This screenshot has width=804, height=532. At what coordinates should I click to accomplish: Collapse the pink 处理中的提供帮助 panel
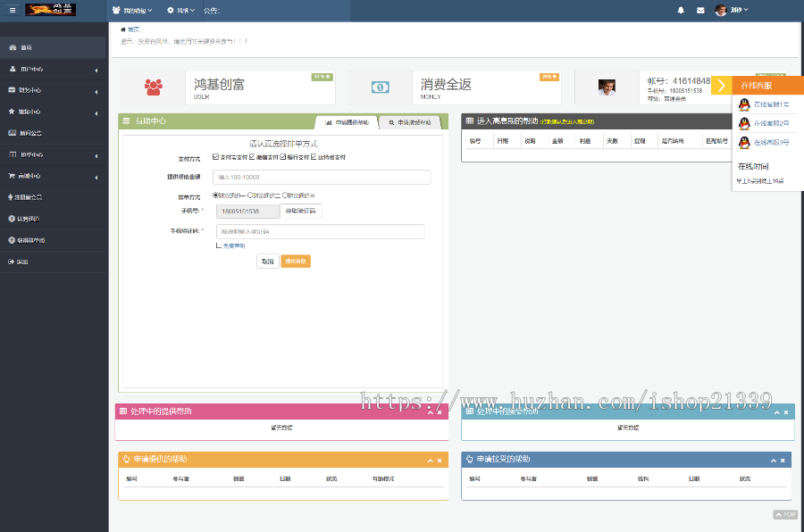coord(431,412)
